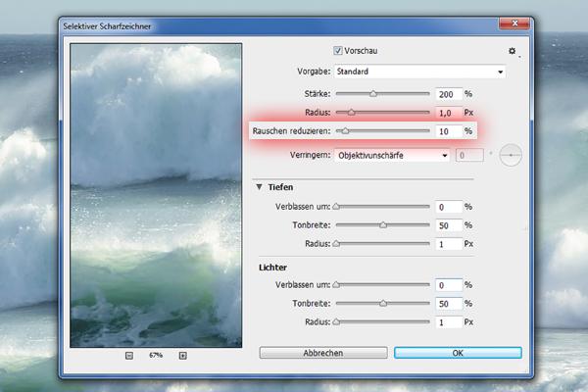Click the Tiefen Verblassen um value field

tap(449, 207)
